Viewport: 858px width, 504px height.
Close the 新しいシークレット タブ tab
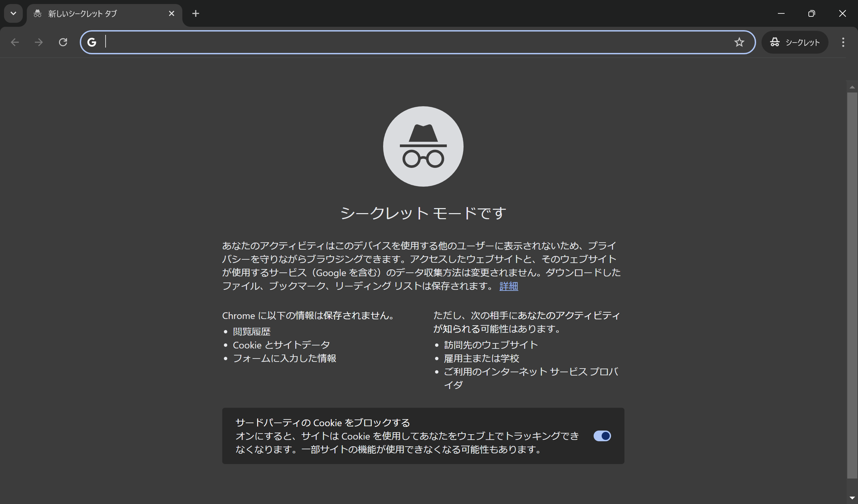(172, 14)
